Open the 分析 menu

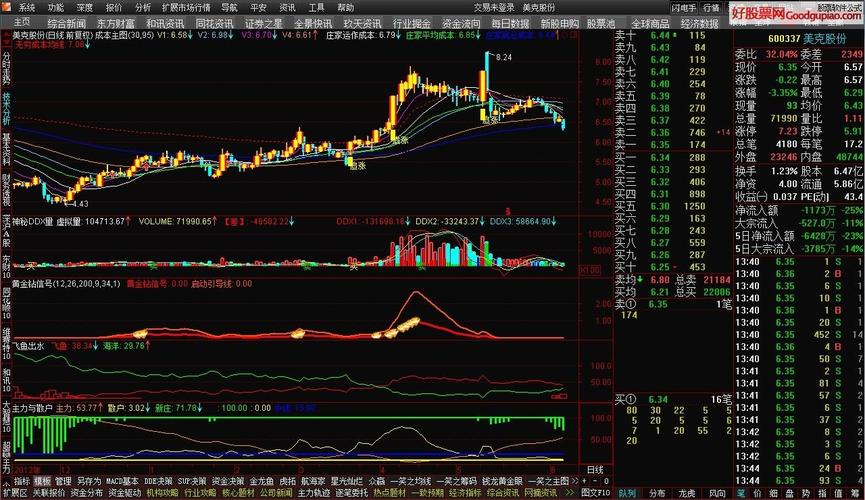pos(142,7)
